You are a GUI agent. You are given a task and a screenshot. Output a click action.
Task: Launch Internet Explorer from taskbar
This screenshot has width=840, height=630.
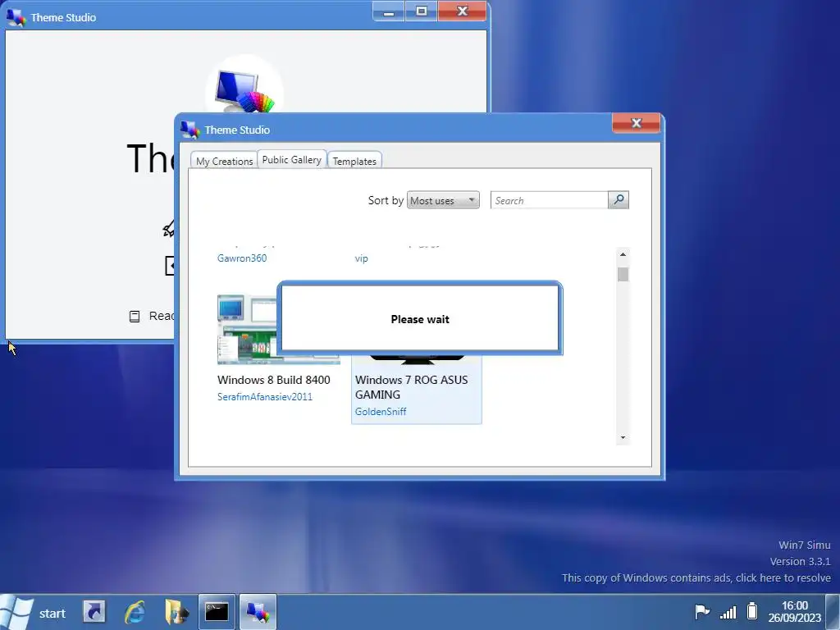coord(135,612)
